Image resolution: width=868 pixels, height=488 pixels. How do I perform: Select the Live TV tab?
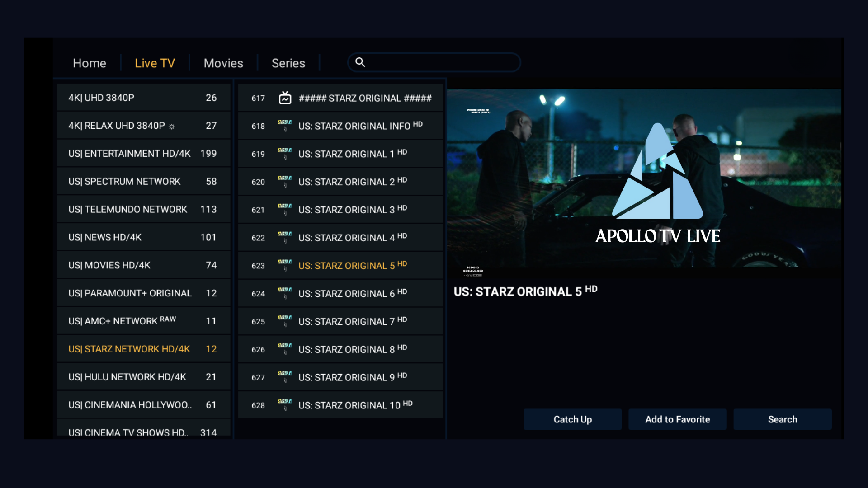click(x=155, y=63)
